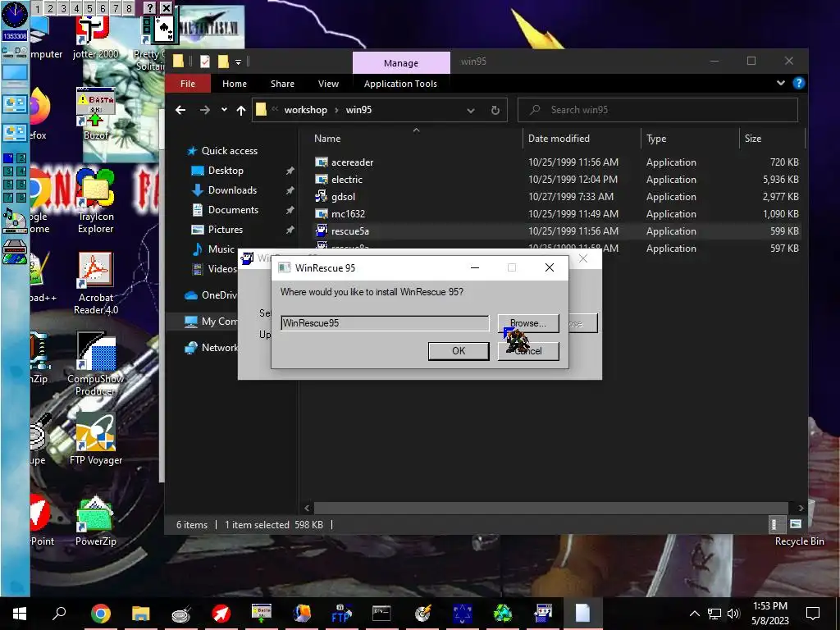Screen dimensions: 840x630
Task: Open the Customize Quick Access Toolbar dropdown
Action: pyautogui.click(x=238, y=62)
